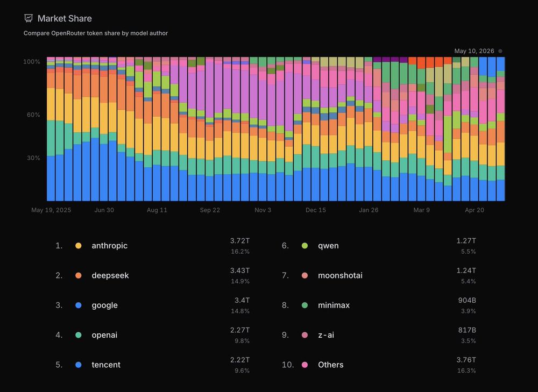This screenshot has height=392, width=538.
Task: Click the 3.4T token value for google
Action: point(242,301)
